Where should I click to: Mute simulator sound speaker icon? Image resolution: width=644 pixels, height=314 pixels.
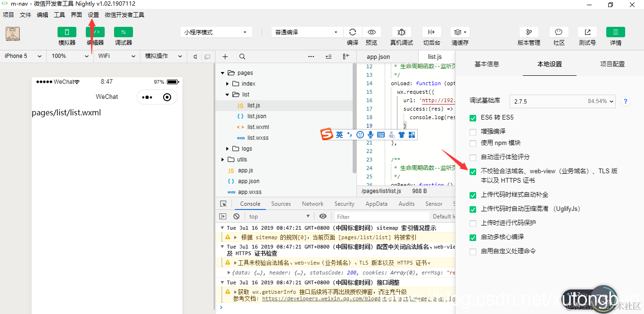pos(195,56)
